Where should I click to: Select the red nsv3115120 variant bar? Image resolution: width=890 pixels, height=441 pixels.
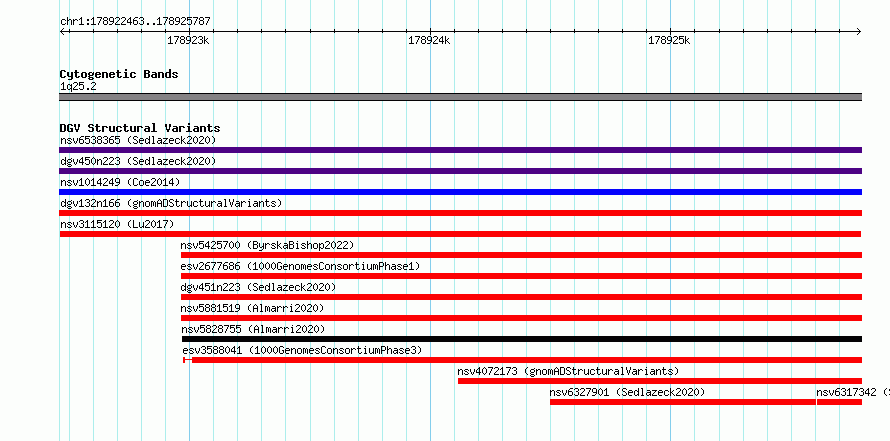460,234
